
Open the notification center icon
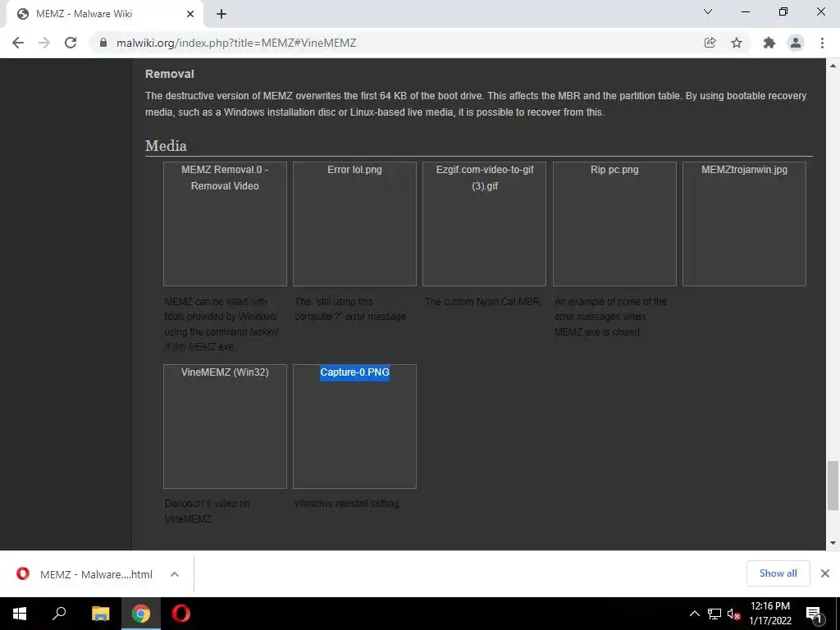pyautogui.click(x=814, y=614)
